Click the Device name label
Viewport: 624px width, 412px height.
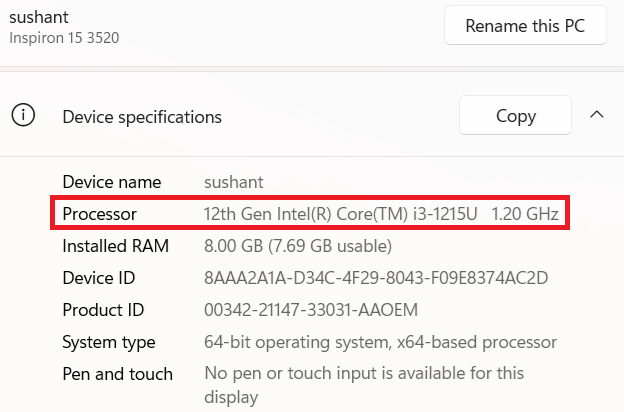click(111, 182)
